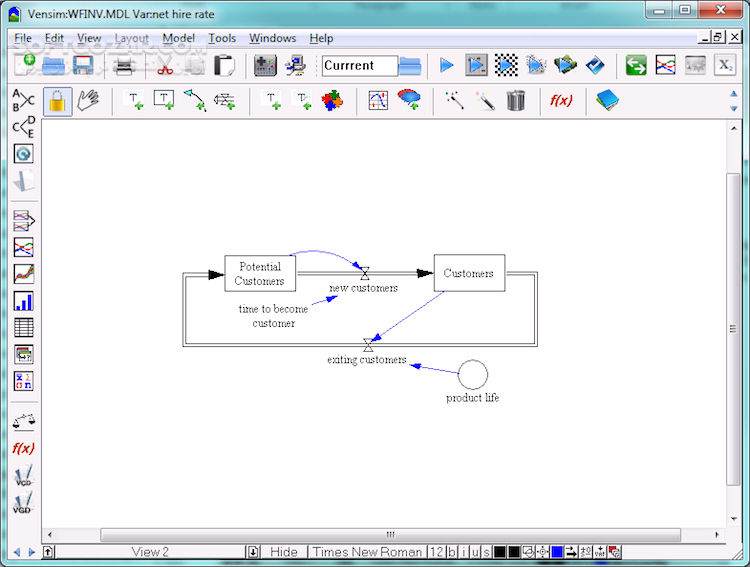Click the New Model icon
Viewport: 750px width, 567px height.
click(x=25, y=65)
